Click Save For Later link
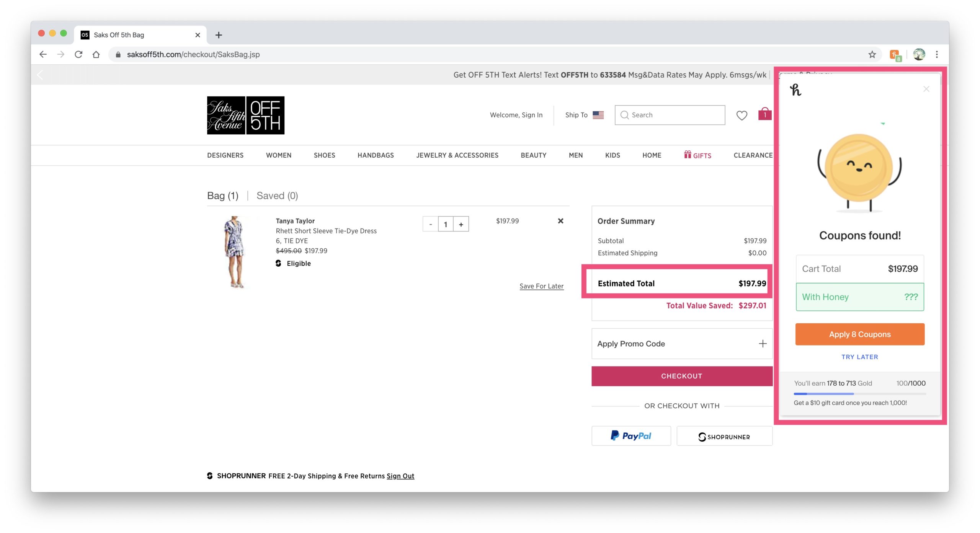 click(x=541, y=286)
